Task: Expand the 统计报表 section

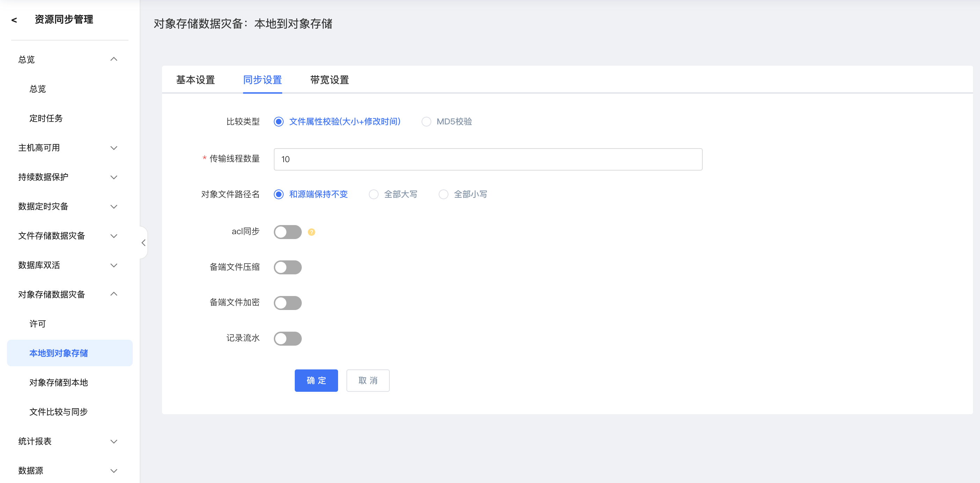Action: pos(114,441)
